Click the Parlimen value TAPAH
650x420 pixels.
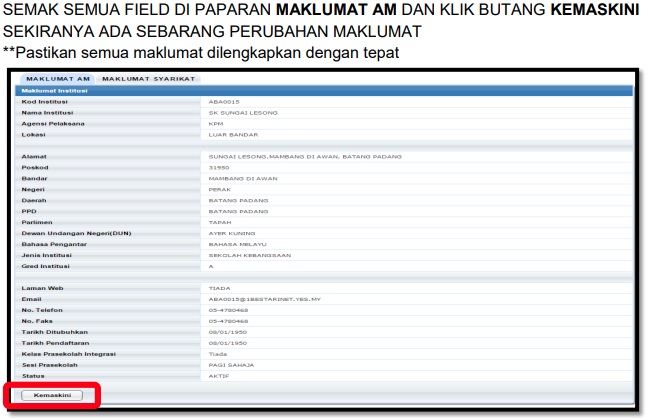(219, 222)
